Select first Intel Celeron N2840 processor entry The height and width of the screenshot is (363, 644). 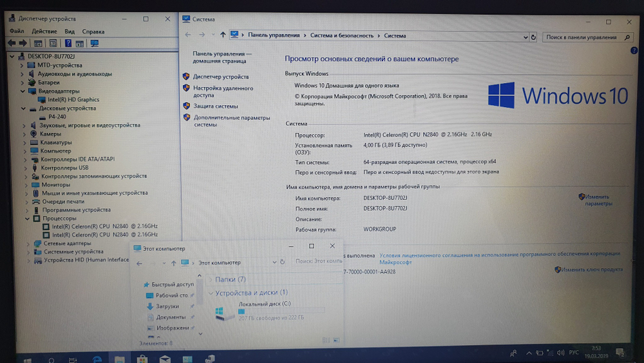coord(105,226)
